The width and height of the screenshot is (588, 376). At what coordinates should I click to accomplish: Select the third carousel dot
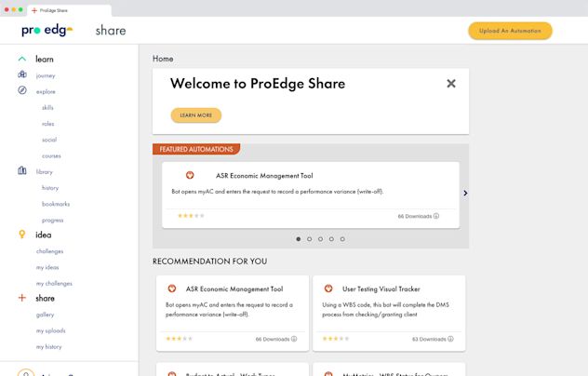tap(320, 239)
